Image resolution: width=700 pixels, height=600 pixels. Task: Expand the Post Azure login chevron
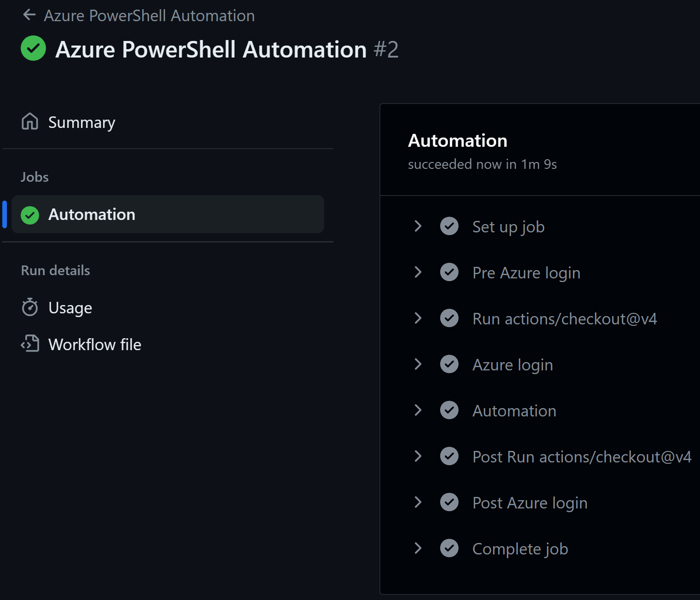pos(418,502)
